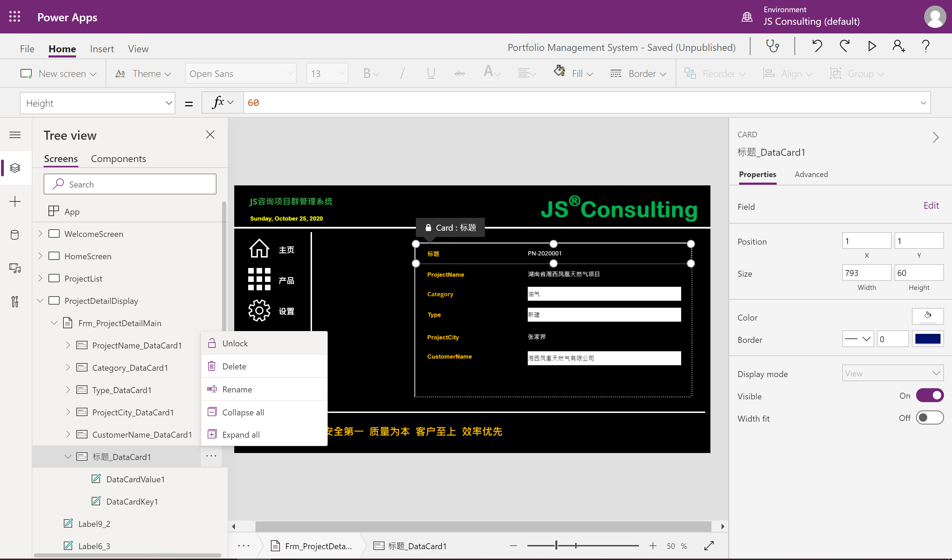Share the app with the person-plus icon

[x=899, y=46]
